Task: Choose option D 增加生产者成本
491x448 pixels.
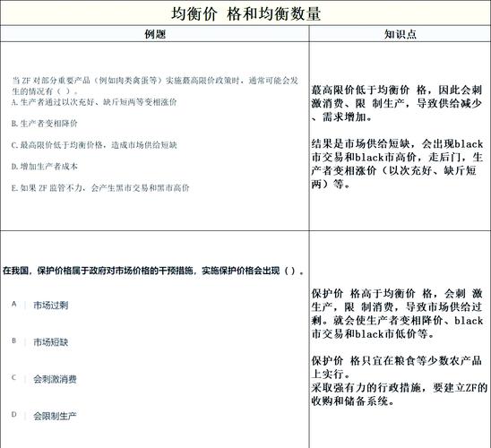Action: tap(45, 167)
